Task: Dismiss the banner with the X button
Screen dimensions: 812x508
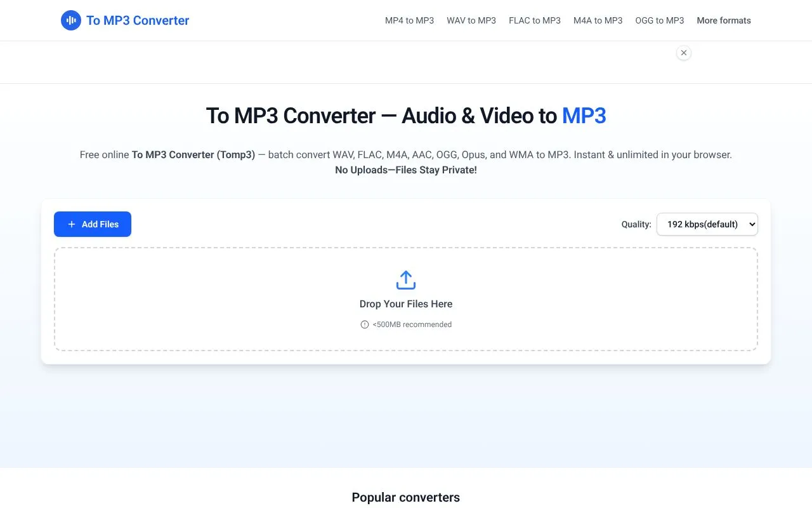Action: 683,53
